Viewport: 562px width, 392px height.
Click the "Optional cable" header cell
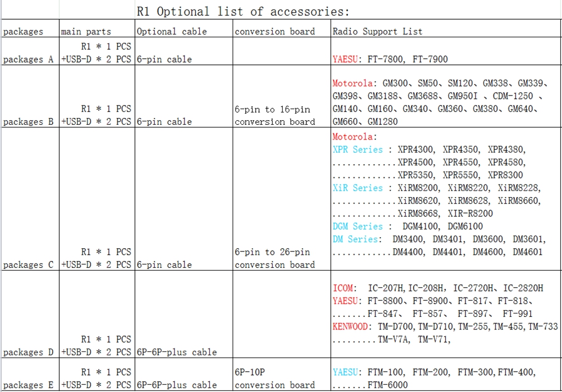172,32
